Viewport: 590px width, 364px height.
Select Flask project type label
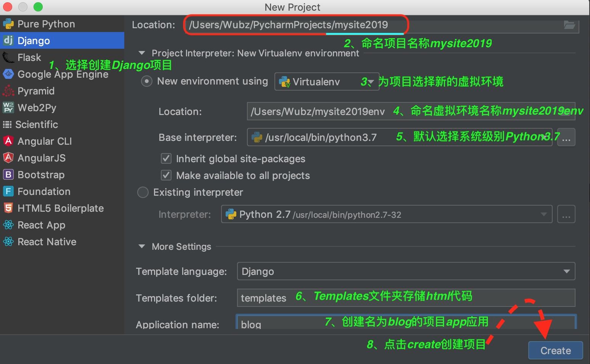[29, 57]
